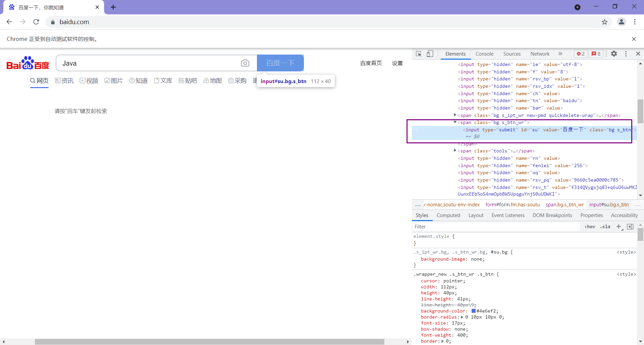This screenshot has width=644, height=345.
Task: Select the 采购 search category
Action: coord(237,81)
